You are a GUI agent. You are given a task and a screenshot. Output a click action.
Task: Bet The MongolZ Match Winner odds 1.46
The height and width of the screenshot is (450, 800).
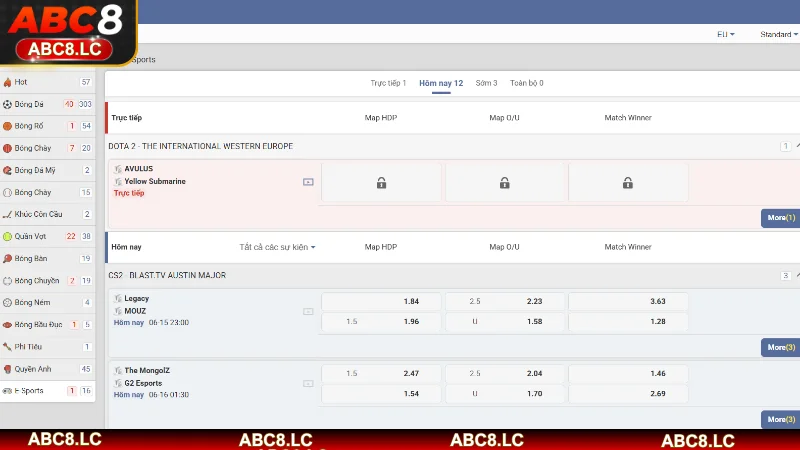[628, 373]
